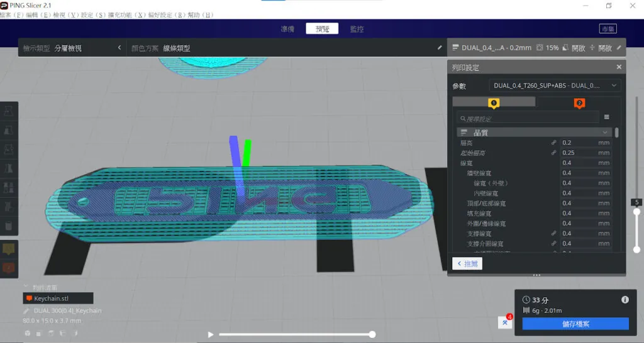Screen dimensions: 644x343
Task: Click 推薦 recommended settings button
Action: (467, 263)
